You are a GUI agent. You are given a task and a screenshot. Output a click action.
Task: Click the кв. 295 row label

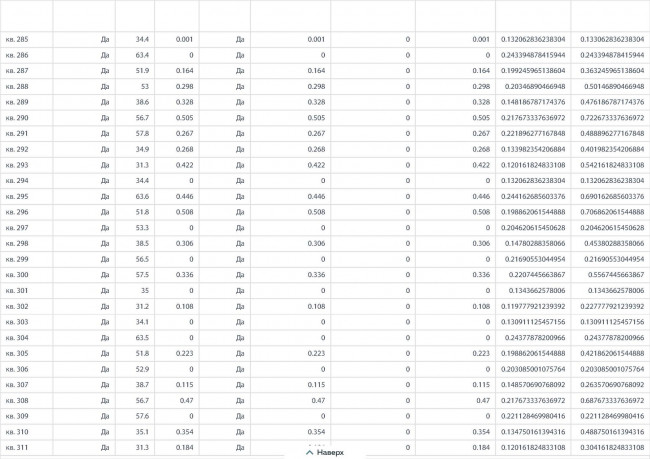coord(17,196)
